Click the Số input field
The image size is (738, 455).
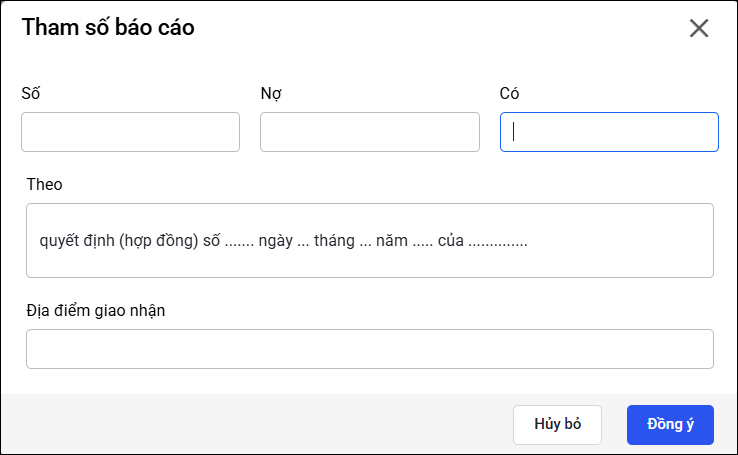(130, 132)
